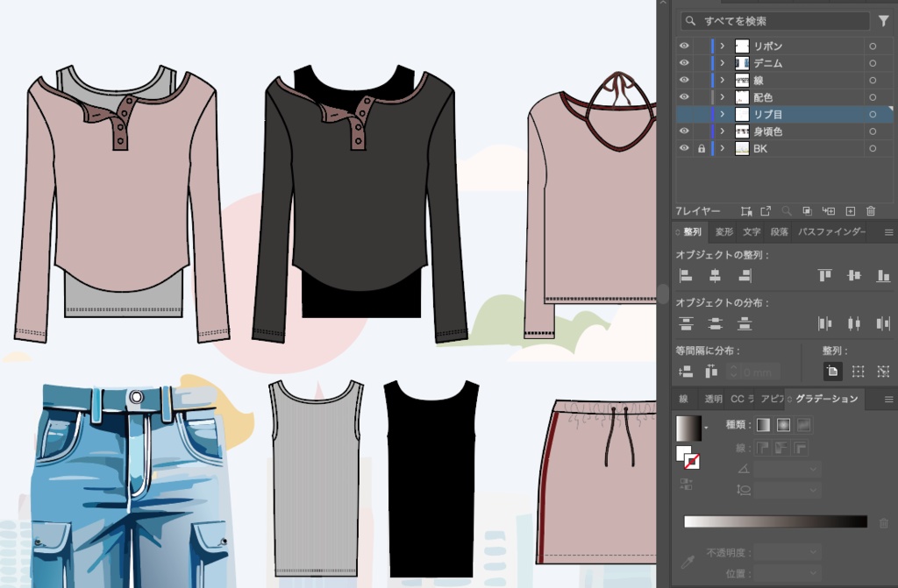Screen dimensions: 898x588
Task: Switch to the 段落 tab
Action: coord(779,232)
